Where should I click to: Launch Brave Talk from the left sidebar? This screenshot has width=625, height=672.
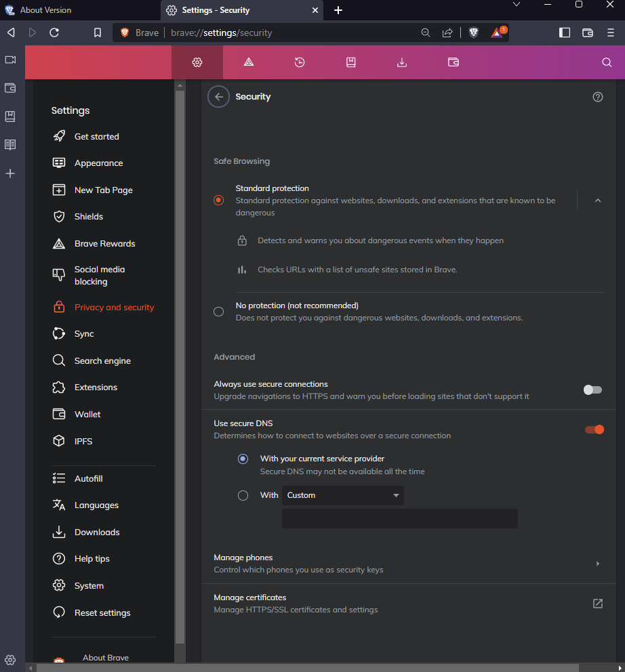click(x=10, y=60)
